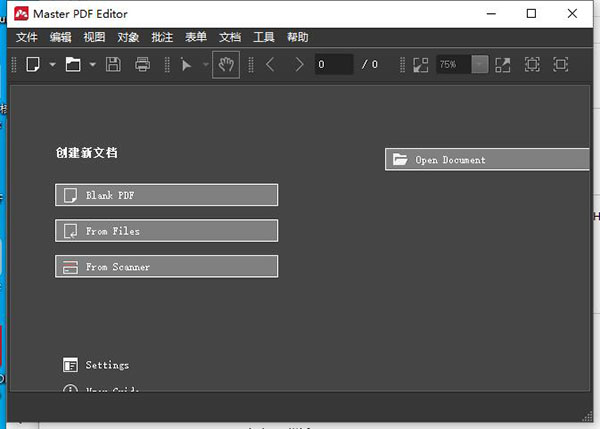Open the 视图 menu

[x=94, y=37]
